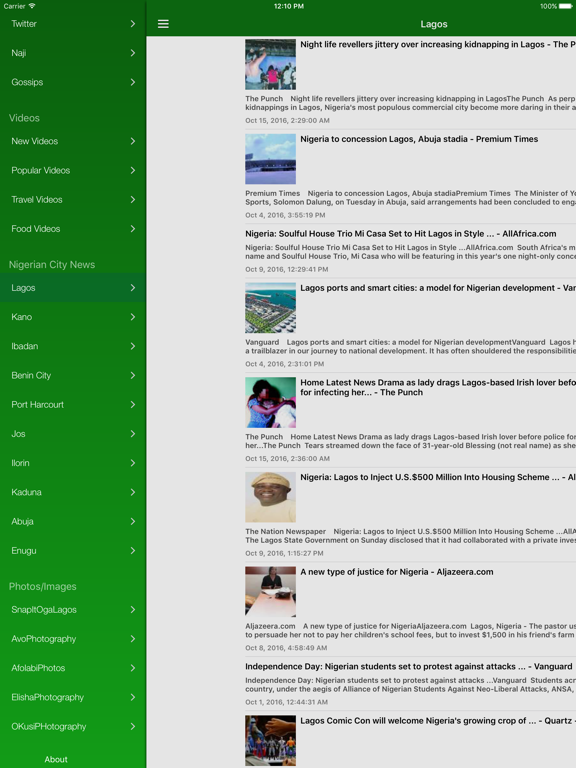Open AvoPhotography photos
This screenshot has width=576, height=768.
[73, 639]
